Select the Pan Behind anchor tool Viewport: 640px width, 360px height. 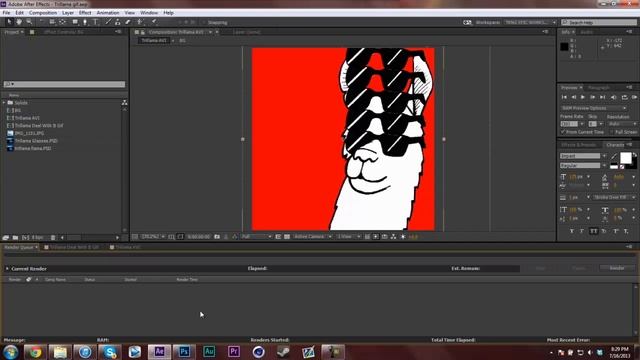tap(62, 22)
